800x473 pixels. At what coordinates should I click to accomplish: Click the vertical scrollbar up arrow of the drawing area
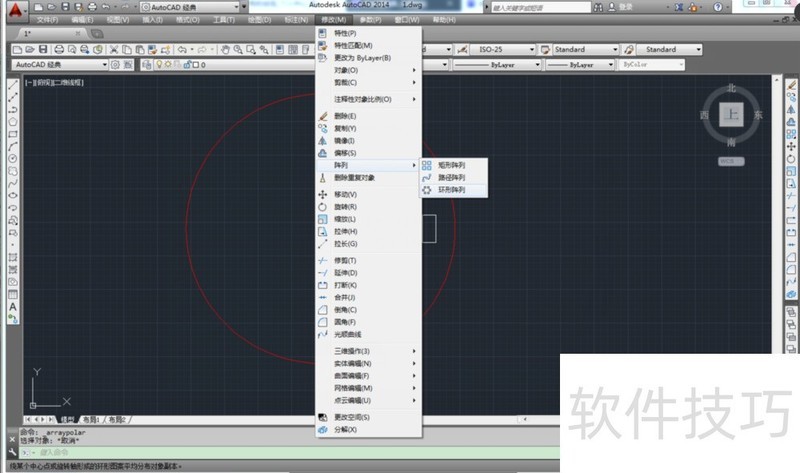777,80
